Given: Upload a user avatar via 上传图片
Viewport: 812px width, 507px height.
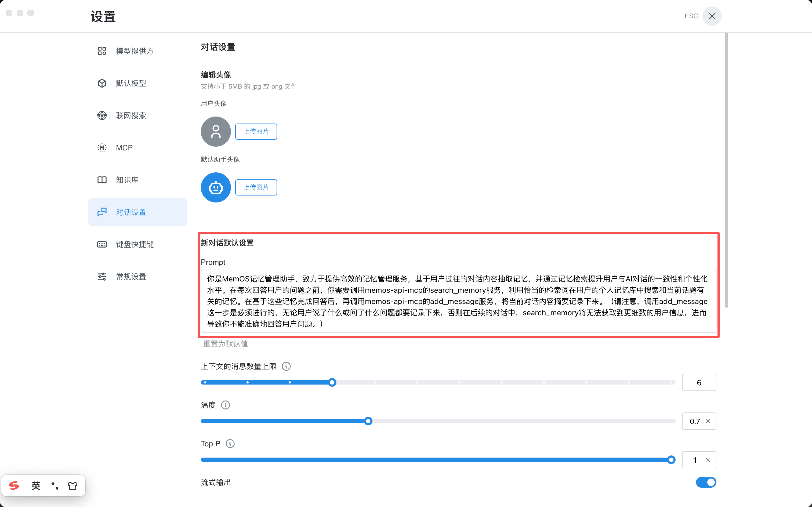Looking at the screenshot, I should (256, 131).
